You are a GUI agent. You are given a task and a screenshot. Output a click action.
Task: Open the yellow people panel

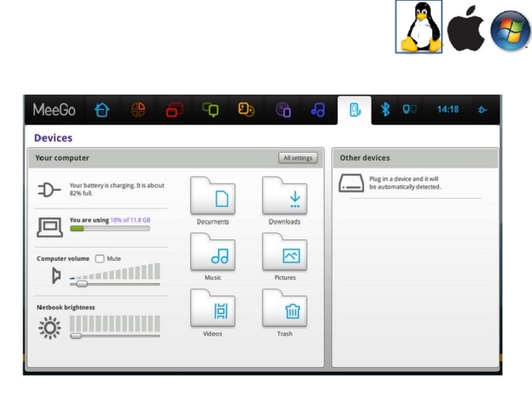[x=246, y=110]
